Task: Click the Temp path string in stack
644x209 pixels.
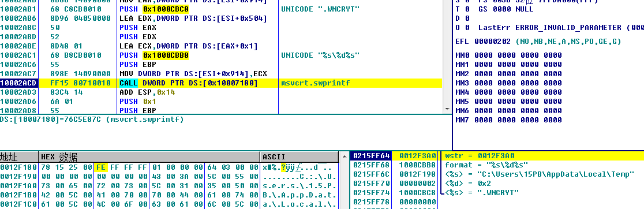Action: coord(555,174)
